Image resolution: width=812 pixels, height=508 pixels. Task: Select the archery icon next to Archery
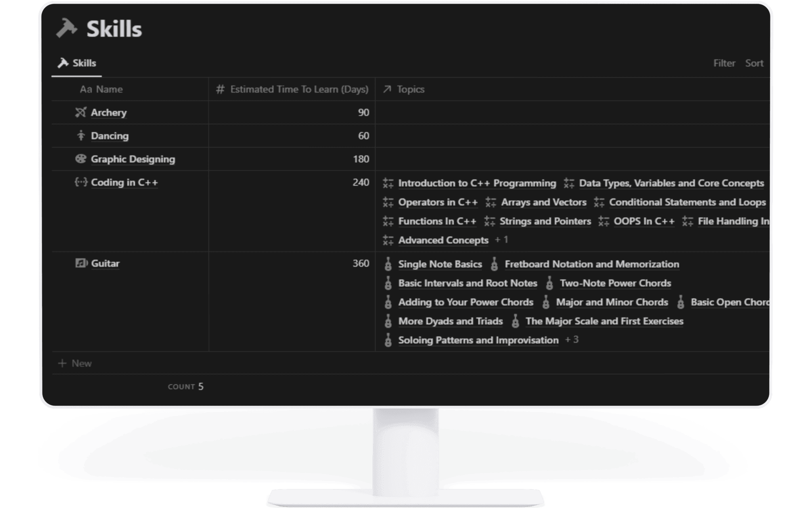pos(80,112)
